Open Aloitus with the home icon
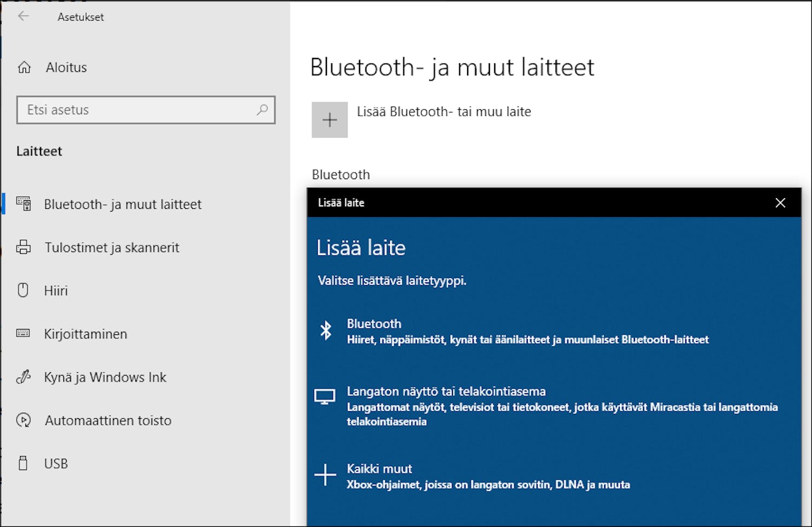This screenshot has width=812, height=527. pyautogui.click(x=24, y=67)
